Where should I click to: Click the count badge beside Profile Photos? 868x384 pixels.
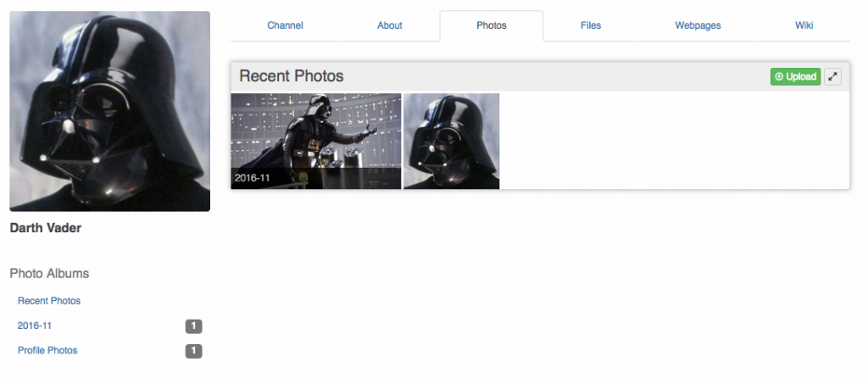193,350
